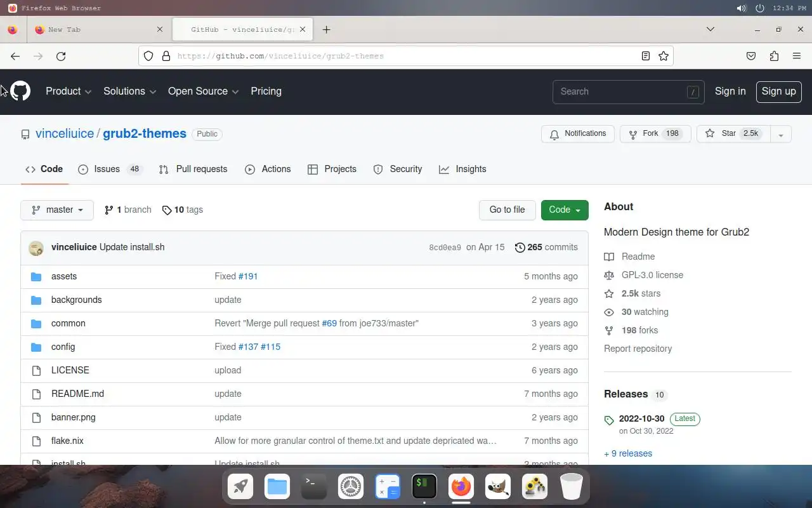Close the New Tab tab
The image size is (812, 508).
coord(160,29)
